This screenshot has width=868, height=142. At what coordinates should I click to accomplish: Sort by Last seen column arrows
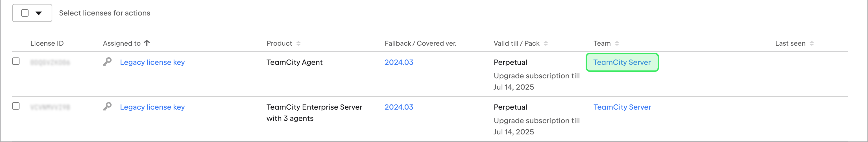812,43
